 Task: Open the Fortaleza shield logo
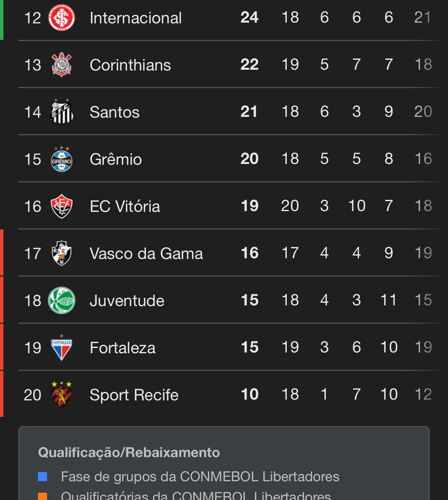[x=62, y=348]
